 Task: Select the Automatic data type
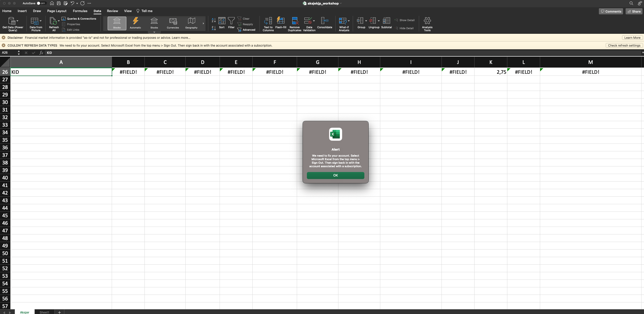coord(135,23)
